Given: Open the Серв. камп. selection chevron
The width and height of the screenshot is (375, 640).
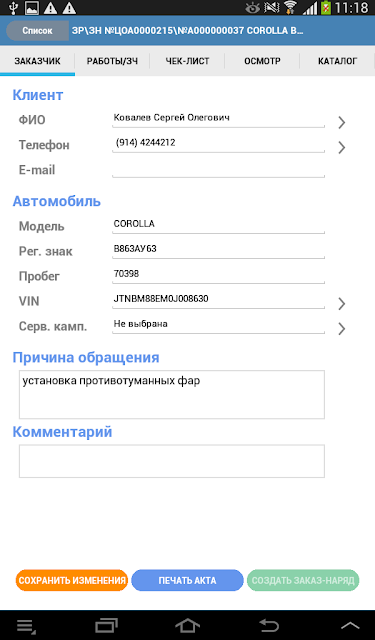Looking at the screenshot, I should pyautogui.click(x=342, y=329).
